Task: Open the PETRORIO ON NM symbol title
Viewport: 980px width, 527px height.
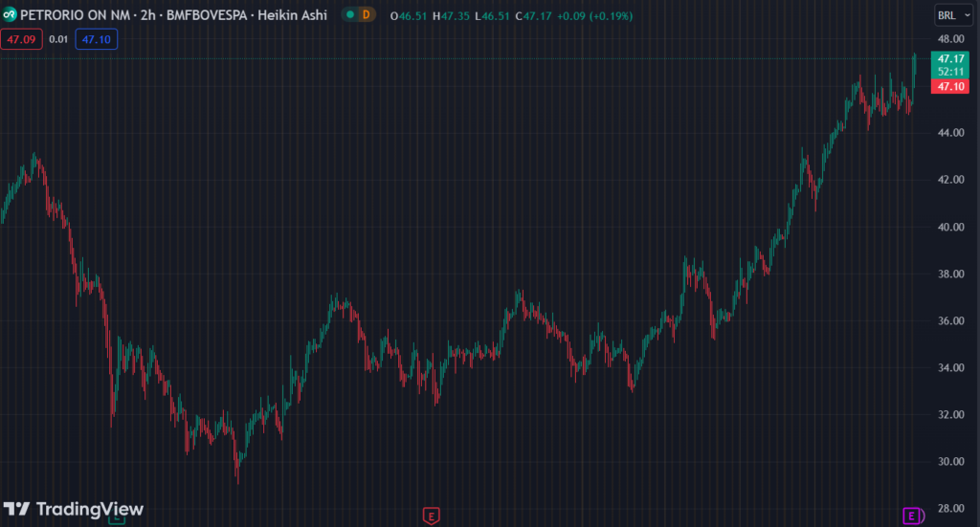Action: tap(75, 15)
